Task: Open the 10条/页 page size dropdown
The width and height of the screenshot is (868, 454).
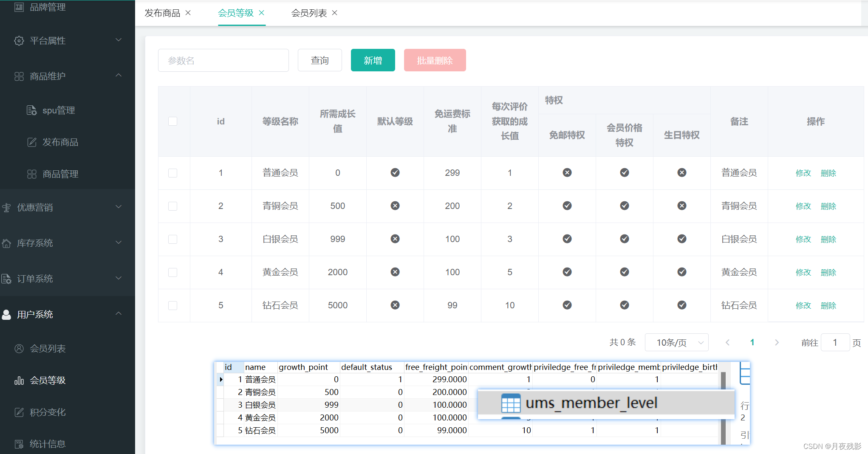Action: click(676, 342)
